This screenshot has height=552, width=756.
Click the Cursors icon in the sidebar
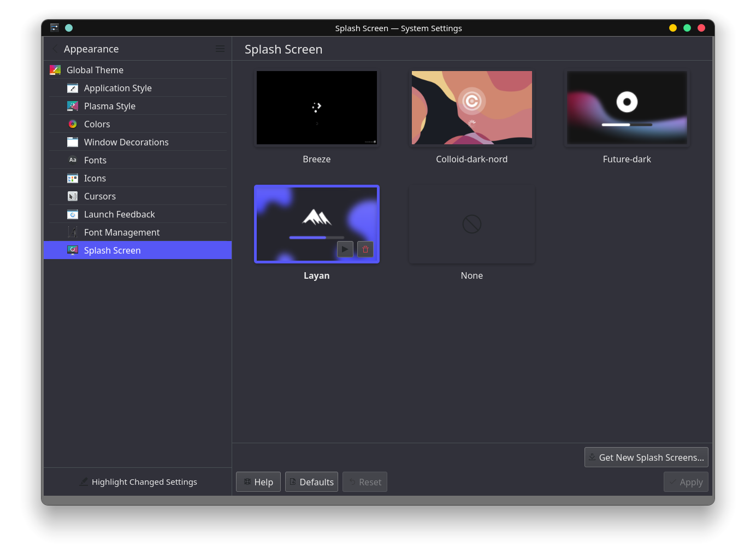(x=73, y=196)
